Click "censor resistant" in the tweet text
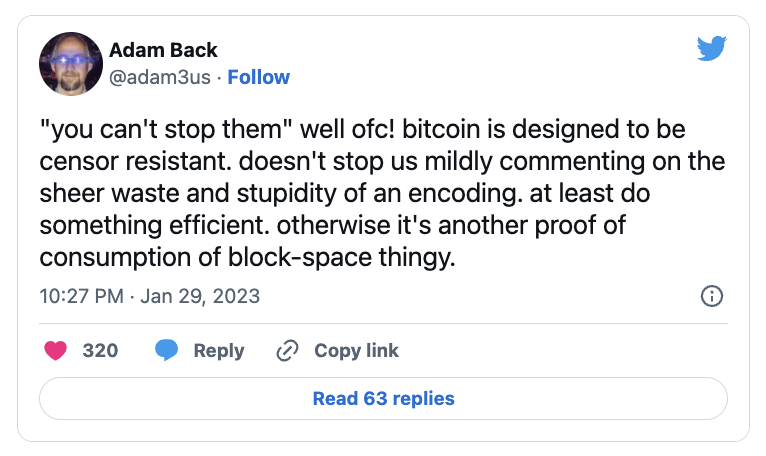766x456 pixels. point(121,163)
